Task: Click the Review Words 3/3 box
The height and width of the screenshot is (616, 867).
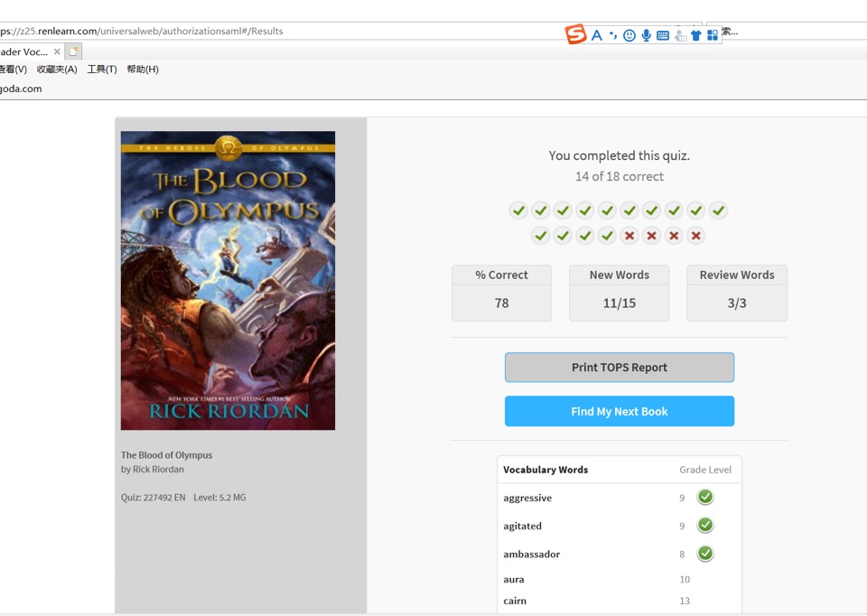Action: pos(737,293)
